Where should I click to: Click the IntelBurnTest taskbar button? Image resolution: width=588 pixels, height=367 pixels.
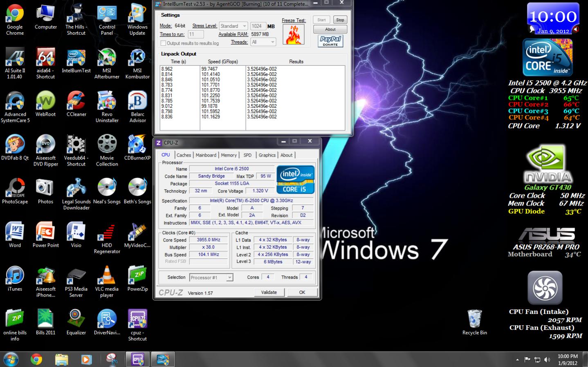pos(163,360)
